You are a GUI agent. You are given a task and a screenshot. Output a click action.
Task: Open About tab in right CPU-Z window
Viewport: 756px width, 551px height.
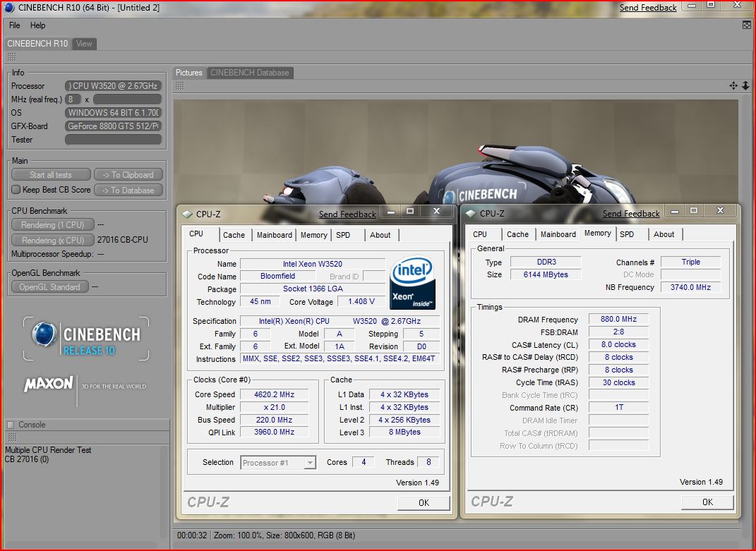(x=664, y=234)
